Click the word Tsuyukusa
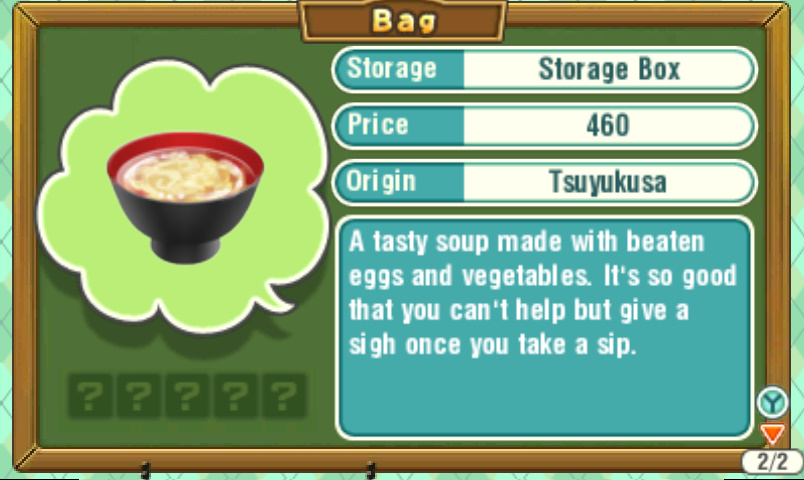The width and height of the screenshot is (804, 480). click(608, 183)
